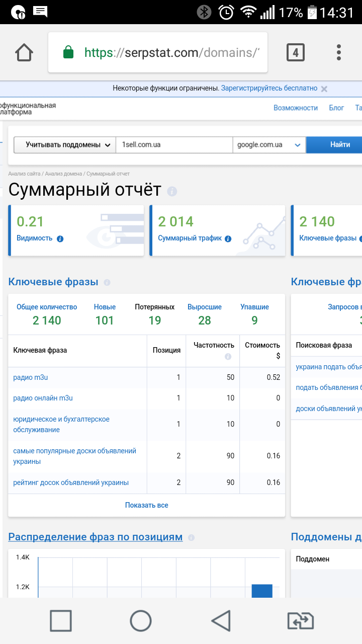The height and width of the screenshot is (644, 362).
Task: Click the Стоимость $ column header
Action: 262,350
